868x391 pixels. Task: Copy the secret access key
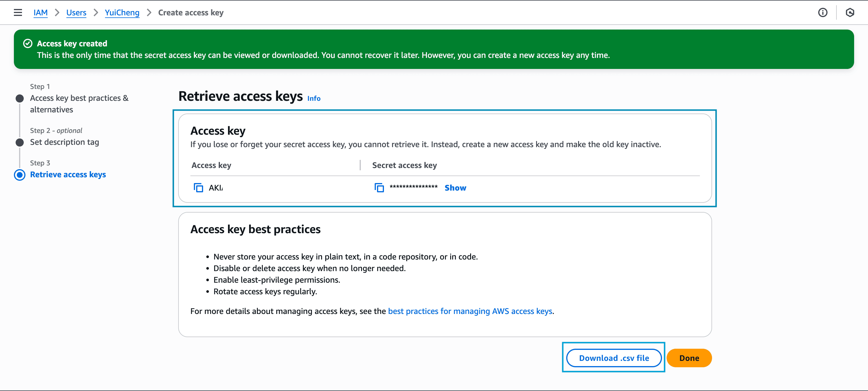click(379, 188)
